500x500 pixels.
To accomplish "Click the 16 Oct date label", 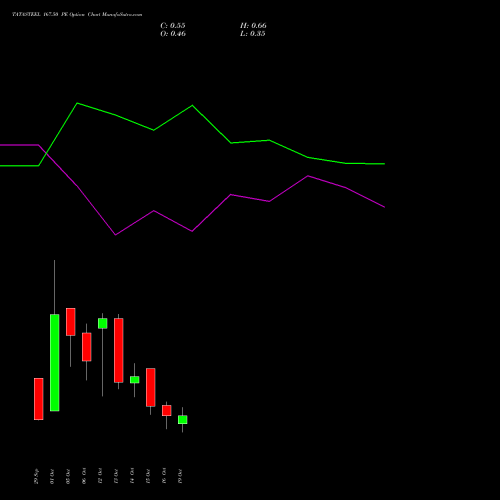I will tap(164, 476).
